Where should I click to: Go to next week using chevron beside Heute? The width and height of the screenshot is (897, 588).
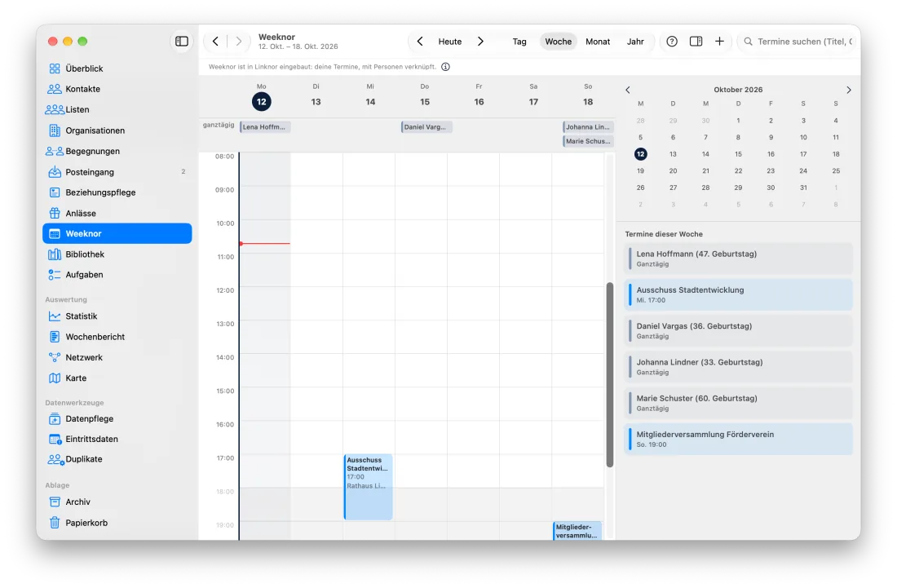pos(480,41)
